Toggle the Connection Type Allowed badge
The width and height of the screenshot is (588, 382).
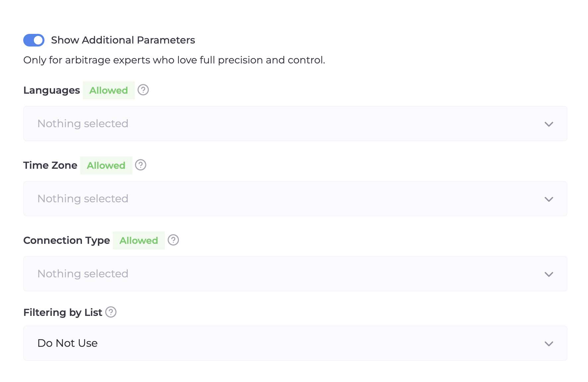(139, 240)
